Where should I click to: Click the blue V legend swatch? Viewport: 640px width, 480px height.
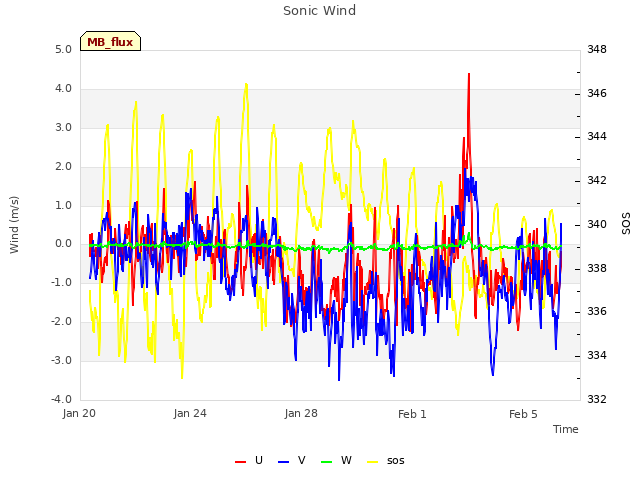tap(283, 462)
